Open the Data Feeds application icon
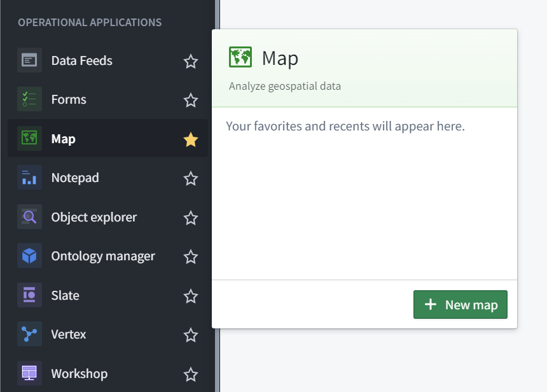The height and width of the screenshot is (392, 547). coord(30,60)
